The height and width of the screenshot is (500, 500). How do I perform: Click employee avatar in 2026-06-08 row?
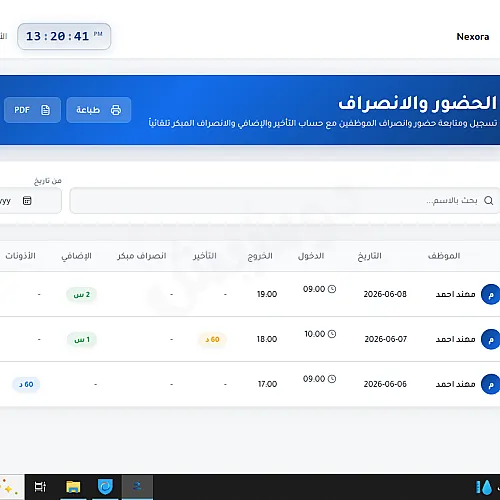[x=491, y=294]
